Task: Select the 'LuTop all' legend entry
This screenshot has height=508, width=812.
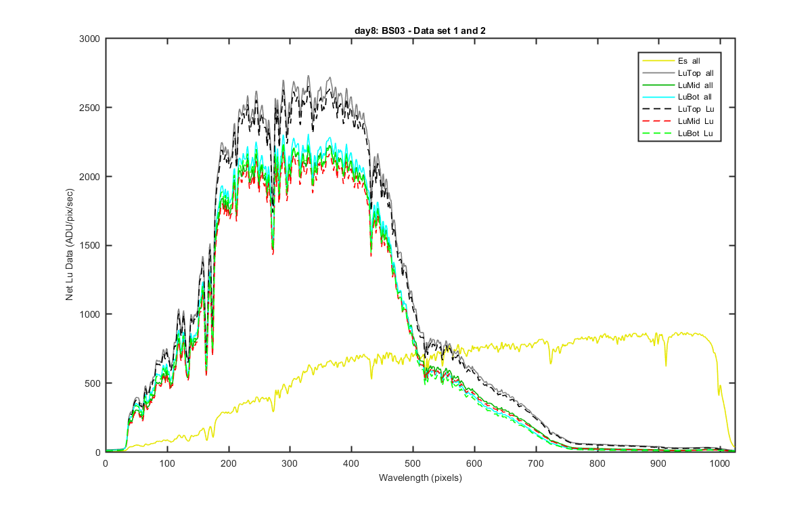Action: (678, 73)
